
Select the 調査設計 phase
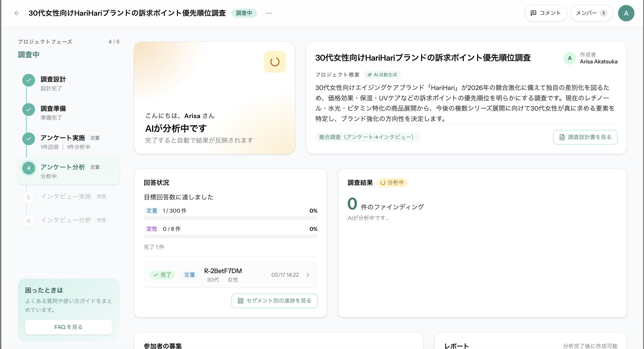pos(68,83)
